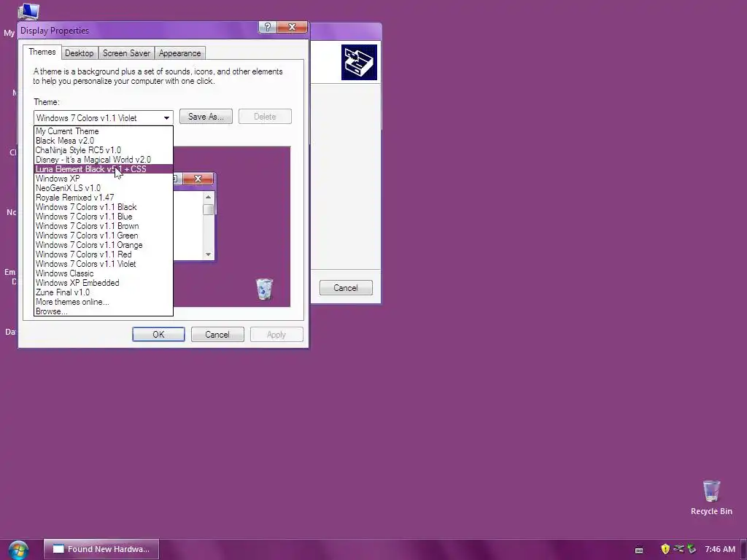Switch to the Desktop tab
Viewport: 747px width, 560px height.
click(79, 52)
